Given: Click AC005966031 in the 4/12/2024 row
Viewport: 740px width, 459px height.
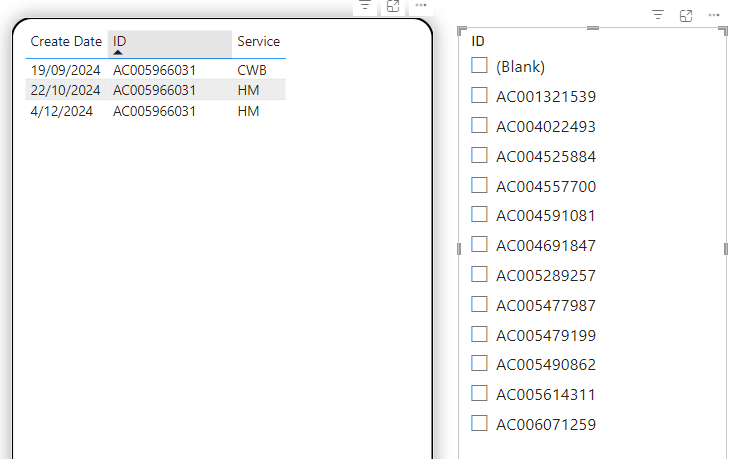Looking at the screenshot, I should coord(154,111).
